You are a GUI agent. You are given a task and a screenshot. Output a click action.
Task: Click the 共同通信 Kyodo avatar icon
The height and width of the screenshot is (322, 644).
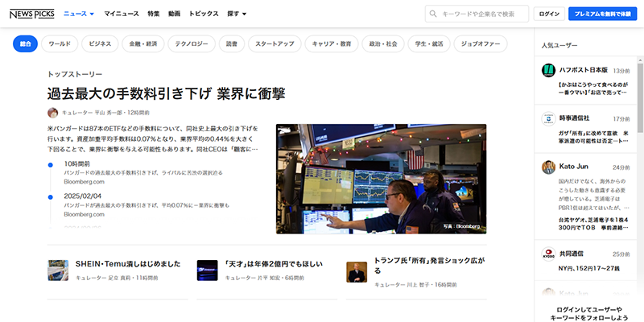[548, 254]
